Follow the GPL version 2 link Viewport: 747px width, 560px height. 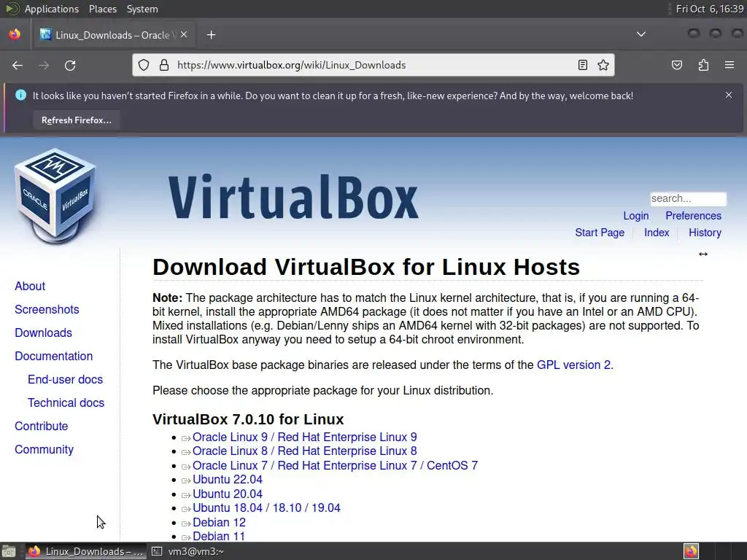pyautogui.click(x=573, y=365)
